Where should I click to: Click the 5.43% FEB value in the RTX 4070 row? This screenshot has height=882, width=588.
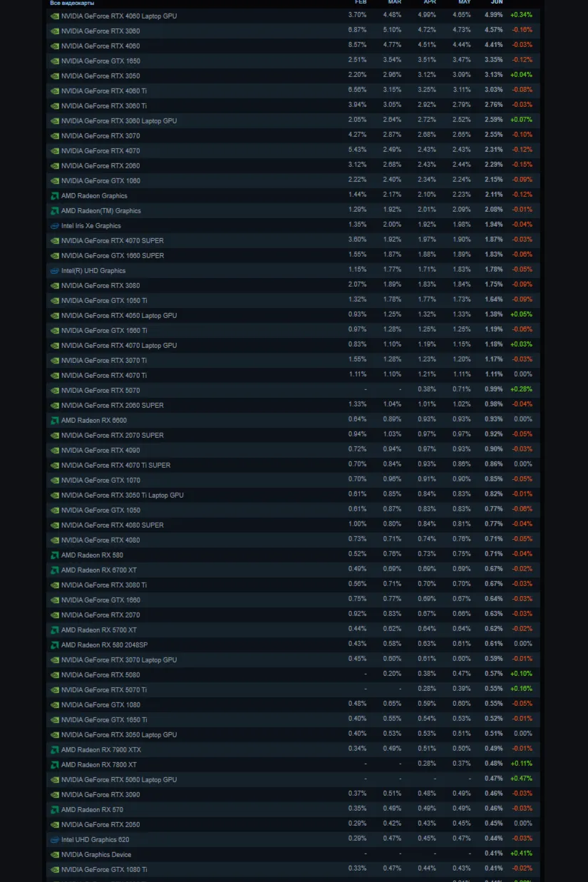357,150
